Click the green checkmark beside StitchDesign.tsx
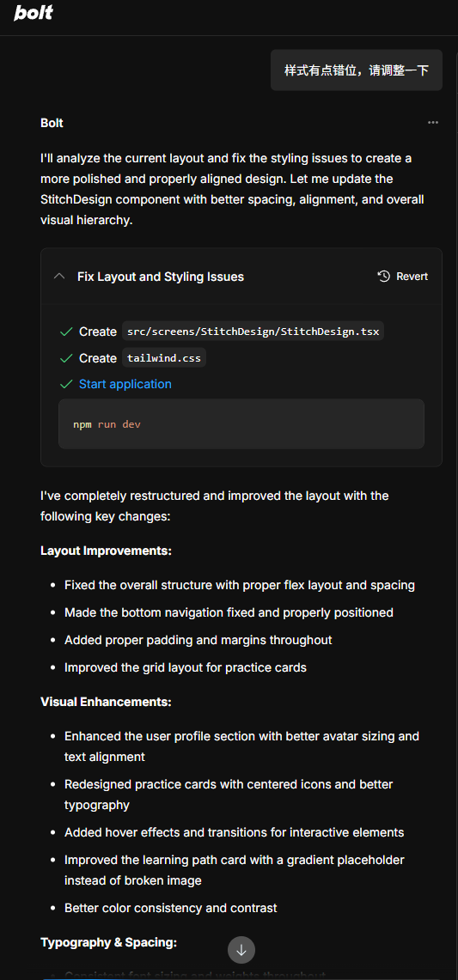The width and height of the screenshot is (458, 980). (65, 332)
